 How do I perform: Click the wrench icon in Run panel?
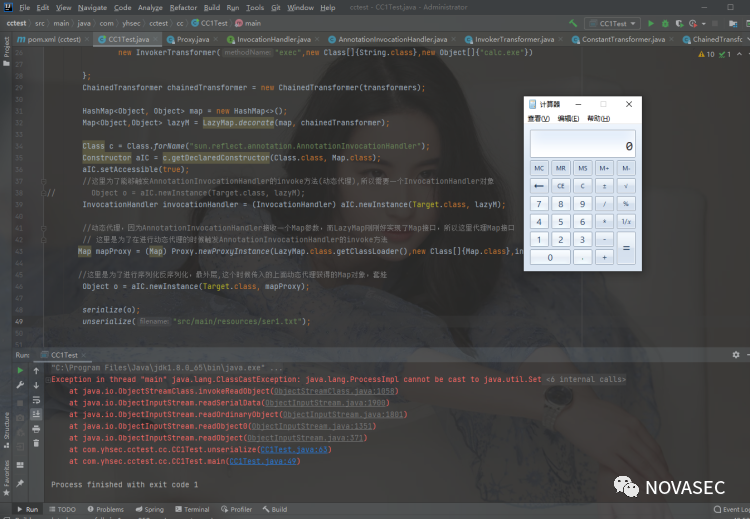[x=20, y=385]
